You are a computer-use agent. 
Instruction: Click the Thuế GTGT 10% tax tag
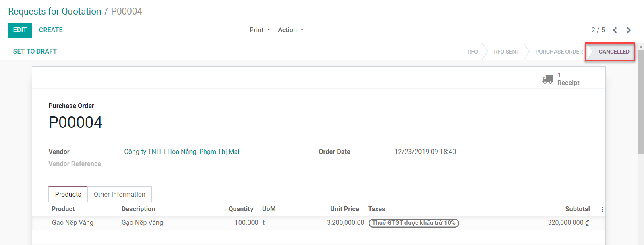(x=414, y=223)
